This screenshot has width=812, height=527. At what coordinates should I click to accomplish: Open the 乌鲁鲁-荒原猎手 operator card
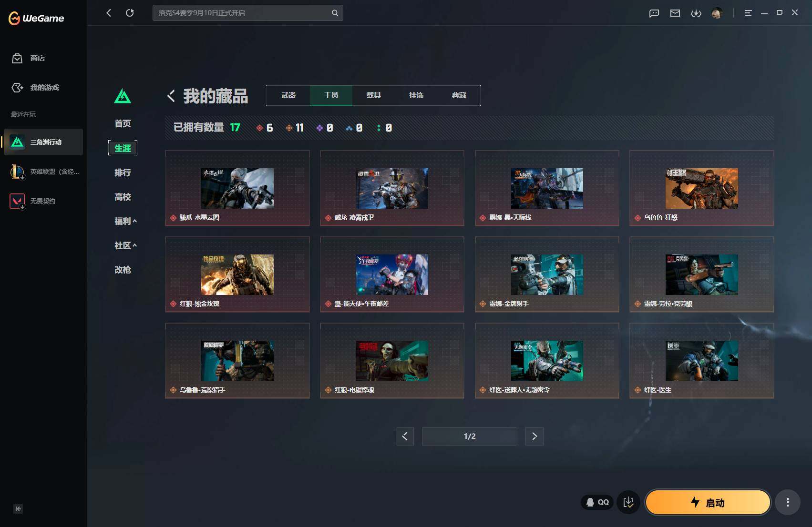(237, 361)
